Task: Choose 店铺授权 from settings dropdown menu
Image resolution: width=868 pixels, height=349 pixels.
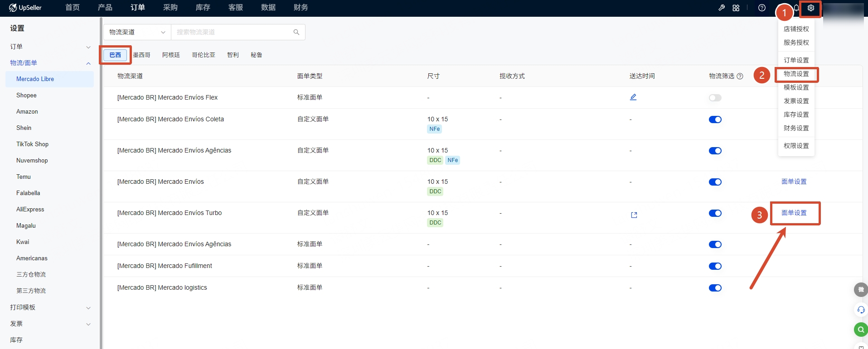Action: coord(796,29)
